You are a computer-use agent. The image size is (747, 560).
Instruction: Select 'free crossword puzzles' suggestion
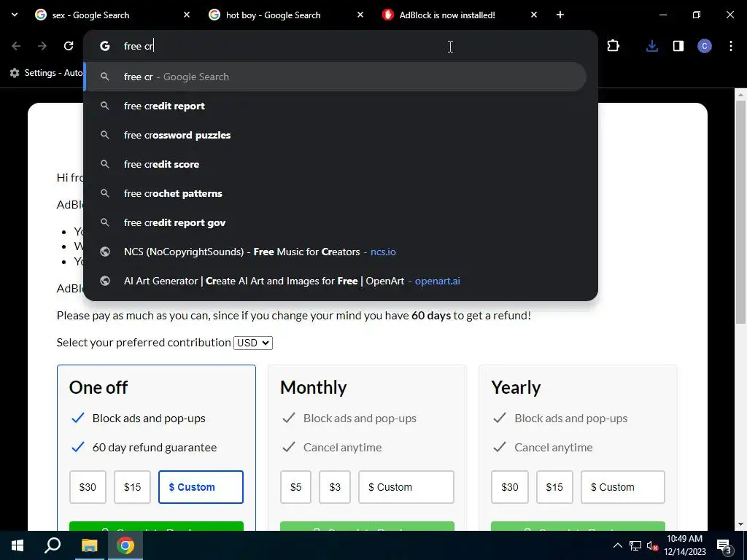click(336, 135)
